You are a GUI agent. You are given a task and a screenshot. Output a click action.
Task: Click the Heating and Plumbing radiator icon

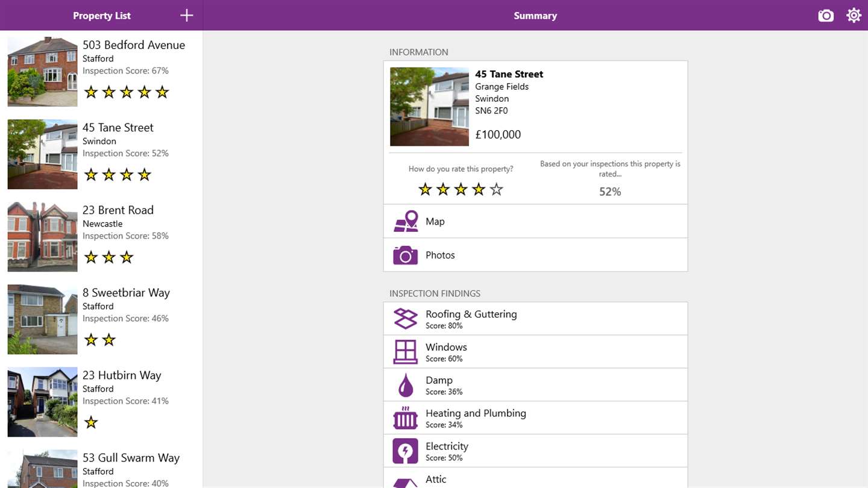point(406,418)
